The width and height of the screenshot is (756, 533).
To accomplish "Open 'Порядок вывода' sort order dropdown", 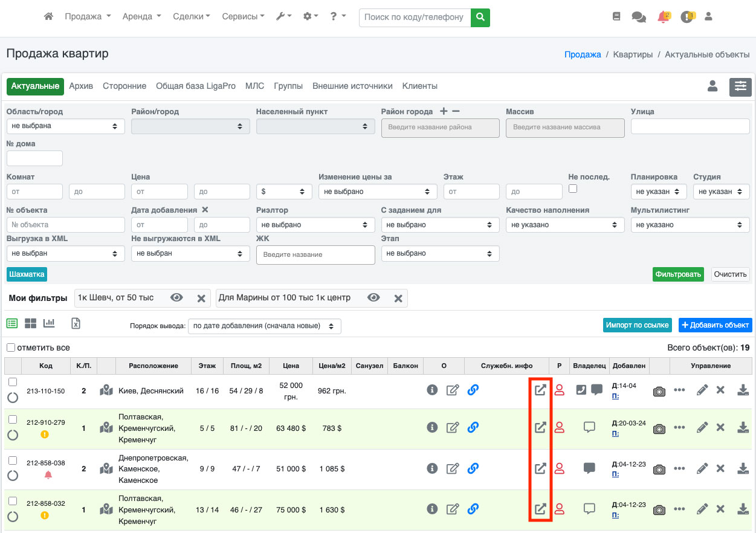I will [264, 326].
